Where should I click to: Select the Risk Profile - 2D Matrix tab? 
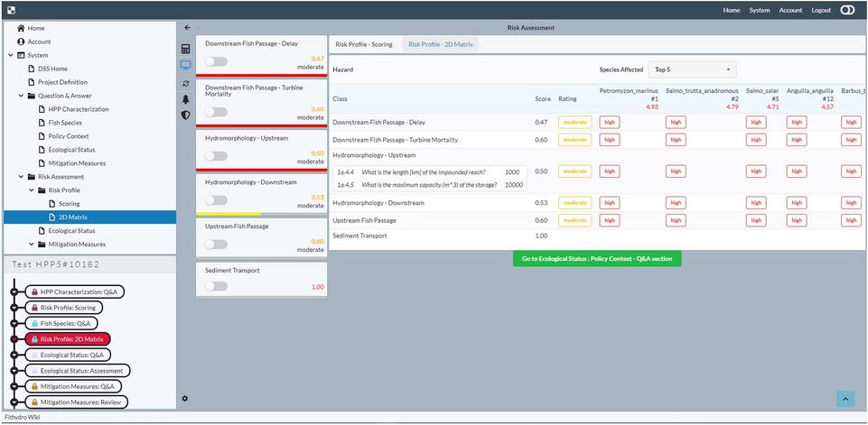pyautogui.click(x=441, y=44)
